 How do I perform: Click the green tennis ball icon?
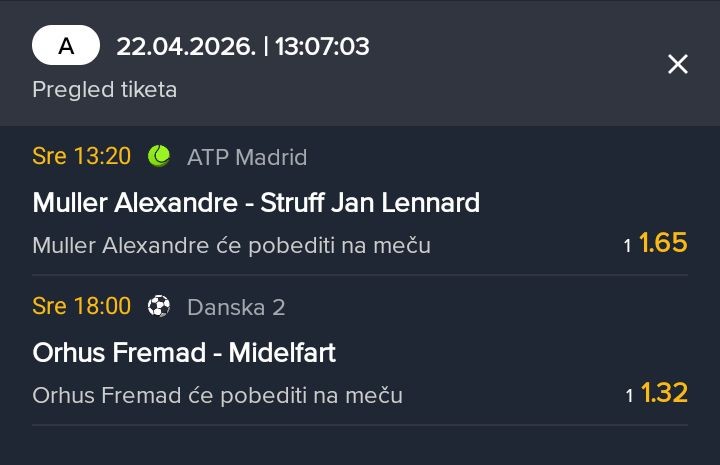[x=159, y=156]
